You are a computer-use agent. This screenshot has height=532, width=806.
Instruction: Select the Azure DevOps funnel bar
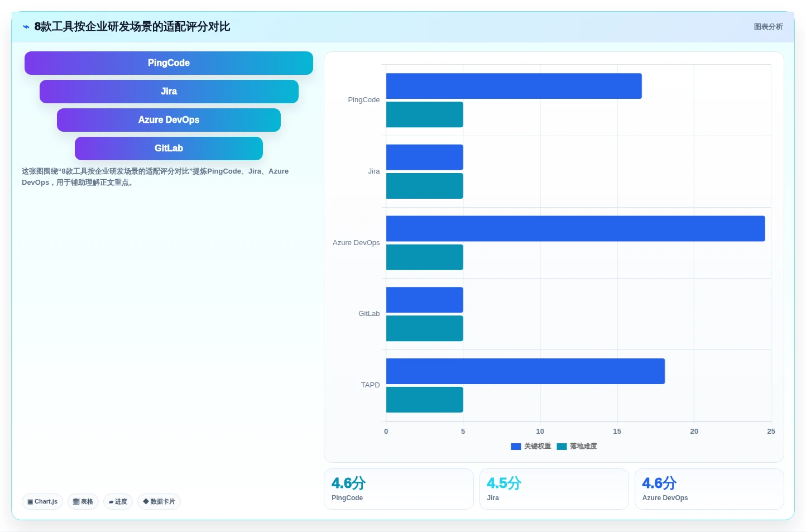pos(169,120)
